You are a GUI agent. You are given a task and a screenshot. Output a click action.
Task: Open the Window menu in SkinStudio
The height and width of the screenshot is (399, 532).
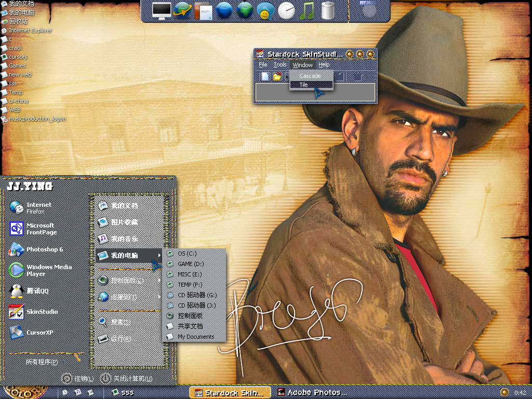pos(302,64)
